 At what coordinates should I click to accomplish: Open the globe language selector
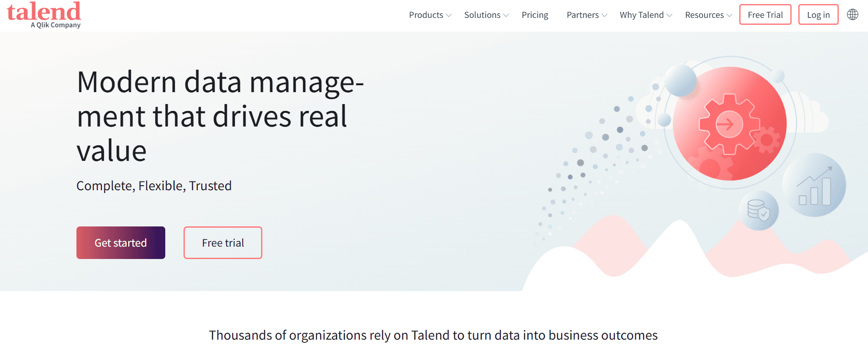pos(852,14)
